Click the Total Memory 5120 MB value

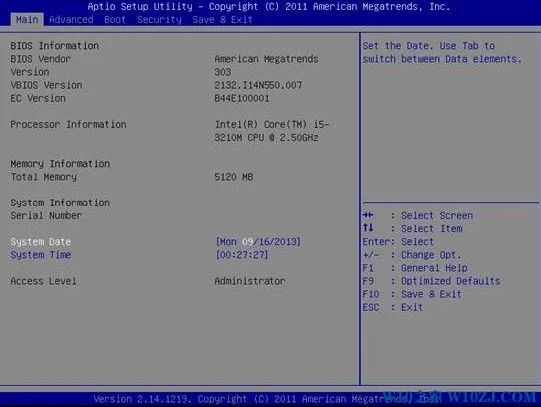tap(234, 177)
